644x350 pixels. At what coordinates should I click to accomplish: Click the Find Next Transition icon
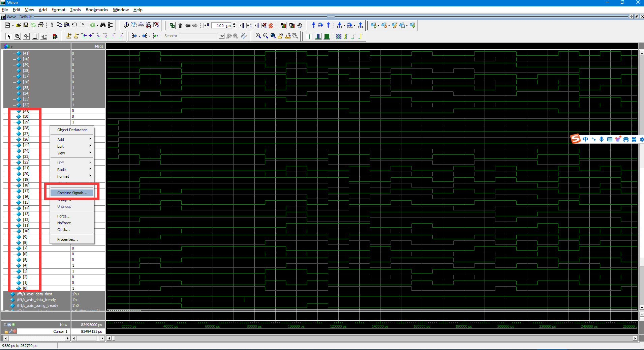pyautogui.click(x=91, y=36)
